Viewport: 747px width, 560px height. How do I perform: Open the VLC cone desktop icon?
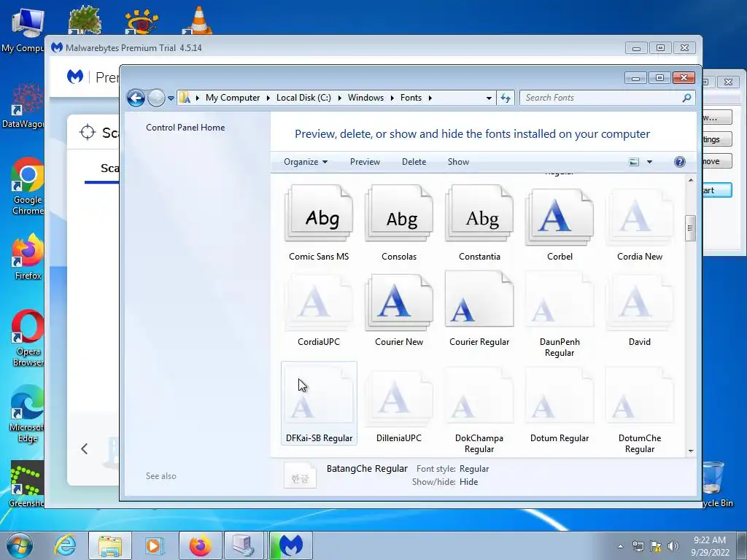click(198, 20)
